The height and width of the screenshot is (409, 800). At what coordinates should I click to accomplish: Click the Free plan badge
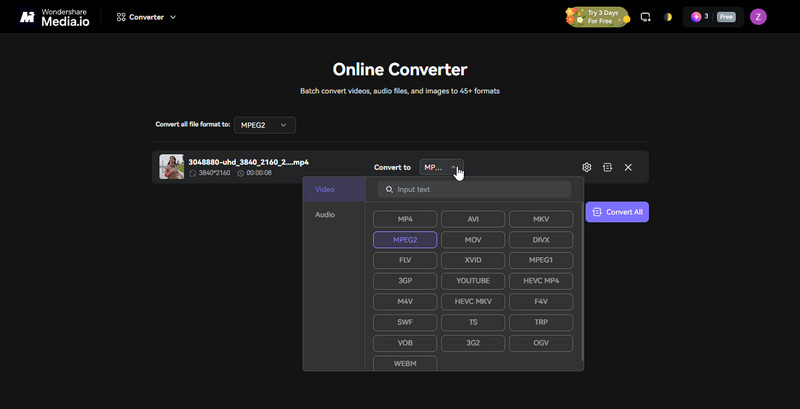click(x=727, y=17)
